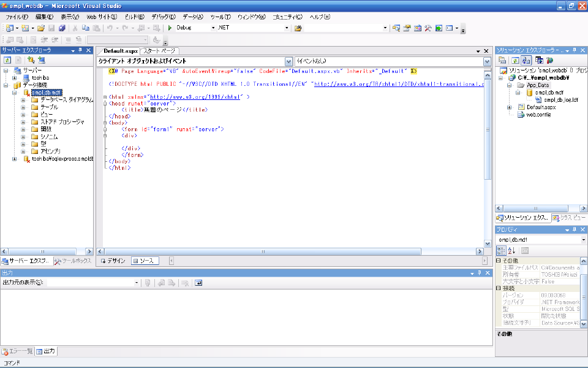Screen dimensions: 588x368
Task: Open the Object Browser toolbar icon
Action: [417, 28]
